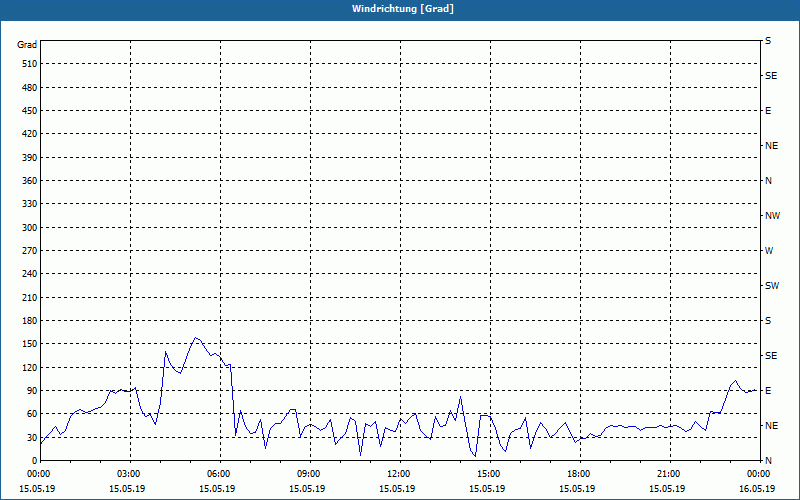The height and width of the screenshot is (500, 800).
Task: Select the "Grad" unit label on the left axis
Action: 27,45
